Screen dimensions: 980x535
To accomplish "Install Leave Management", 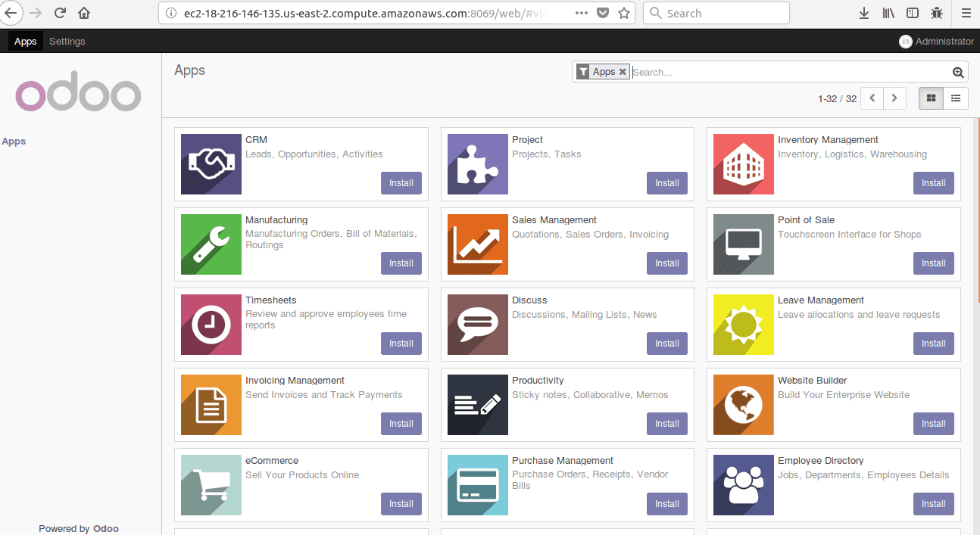I will click(934, 344).
